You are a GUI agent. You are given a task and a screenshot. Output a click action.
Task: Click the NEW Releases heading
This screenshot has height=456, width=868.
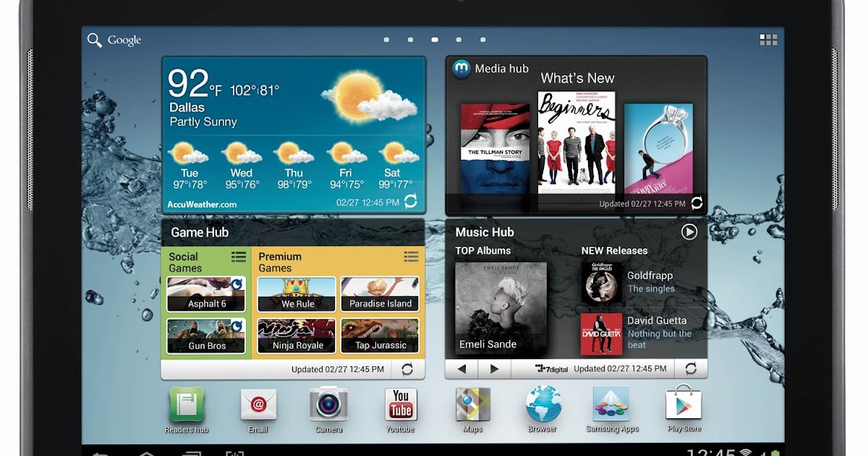(x=614, y=250)
